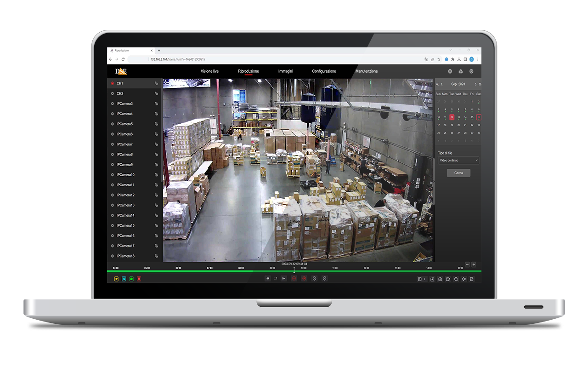Go to next month in calendar
Viewport: 588px width, 368px height.
coord(476,84)
